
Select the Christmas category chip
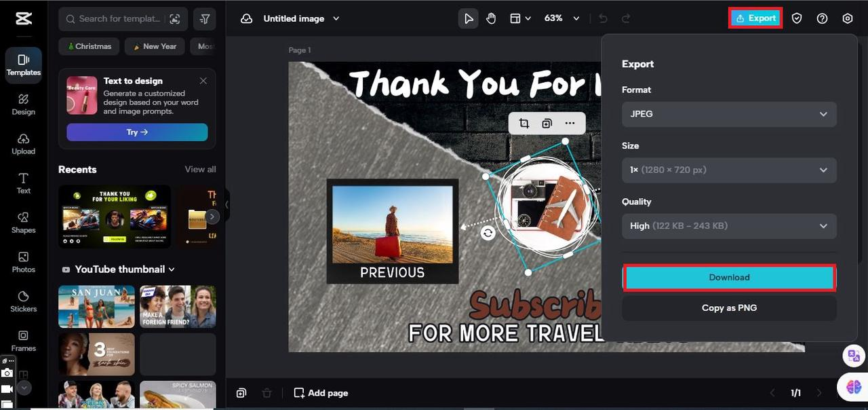point(90,46)
